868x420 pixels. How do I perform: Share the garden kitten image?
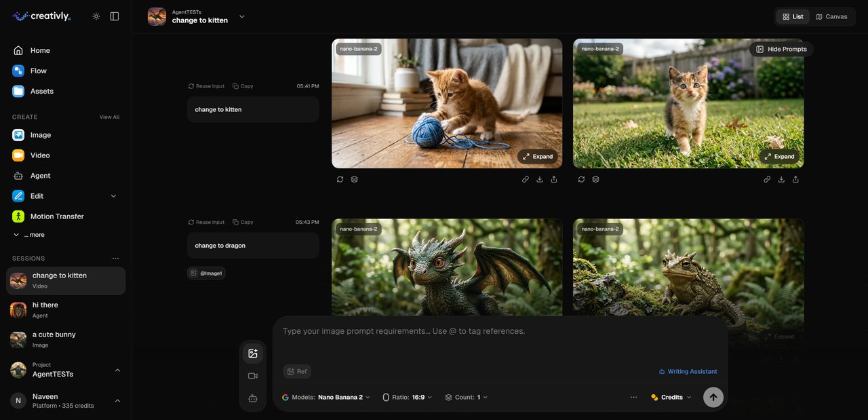[x=795, y=180]
